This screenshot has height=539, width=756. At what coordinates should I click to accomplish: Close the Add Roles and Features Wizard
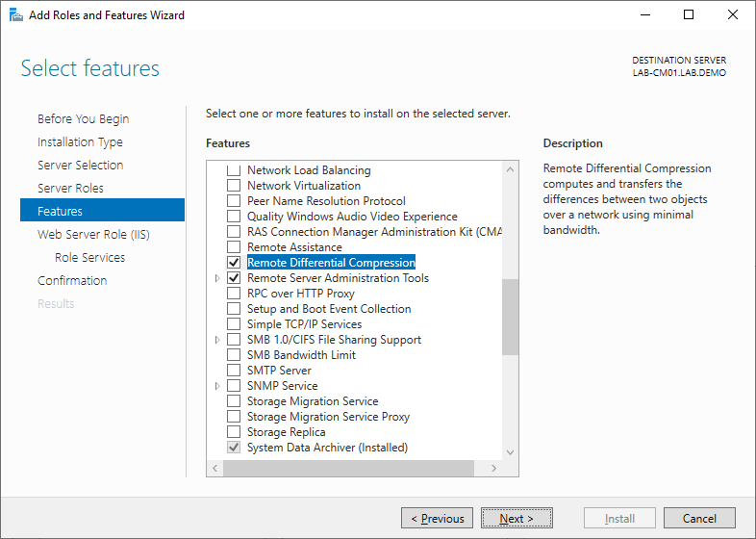733,15
